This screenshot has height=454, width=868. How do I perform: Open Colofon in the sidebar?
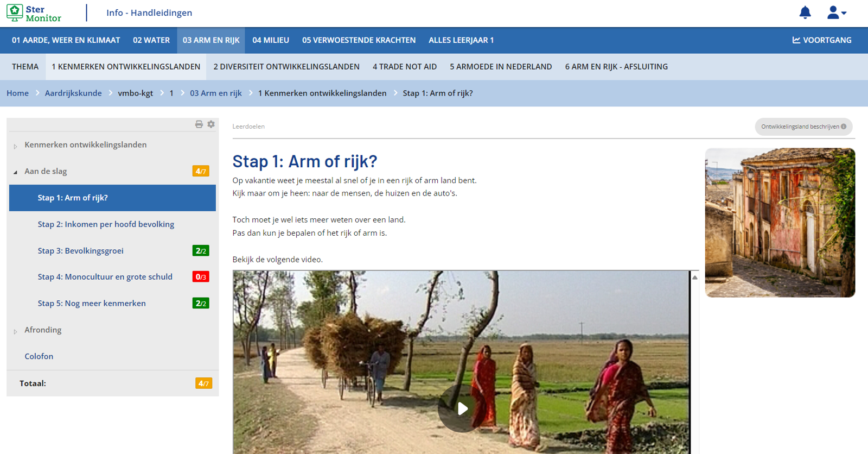pyautogui.click(x=39, y=357)
